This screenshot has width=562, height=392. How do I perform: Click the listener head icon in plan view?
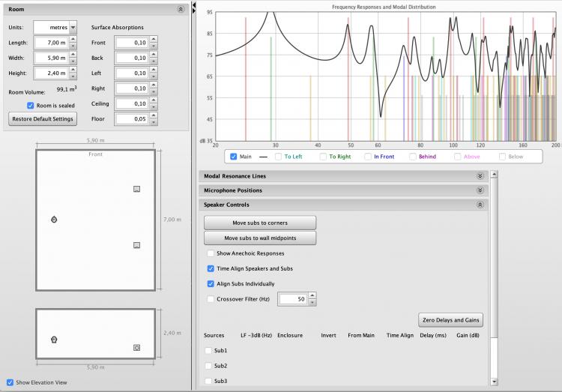(54, 220)
